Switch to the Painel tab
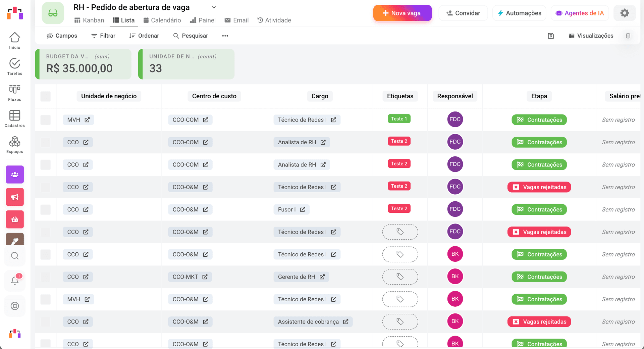 (x=203, y=20)
